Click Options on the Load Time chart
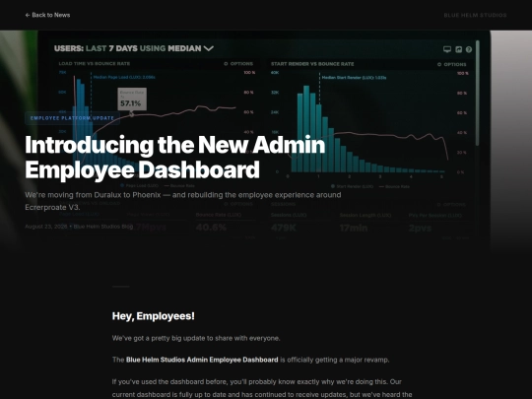This screenshot has width=532, height=399. [238, 64]
